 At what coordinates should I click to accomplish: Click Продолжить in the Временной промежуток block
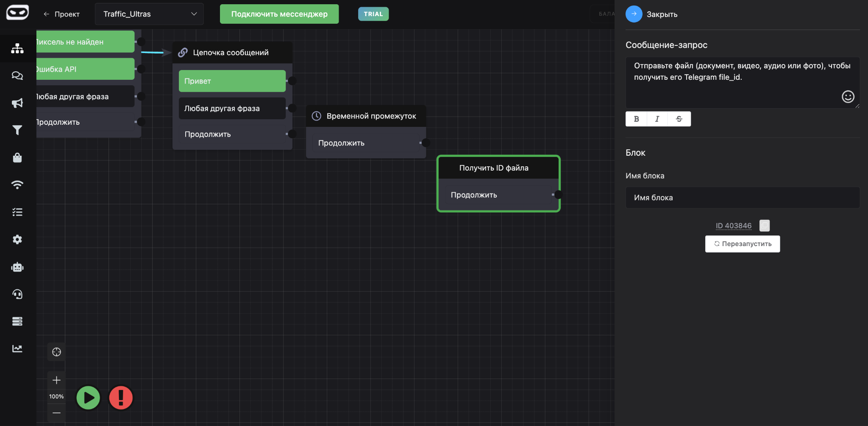[366, 143]
